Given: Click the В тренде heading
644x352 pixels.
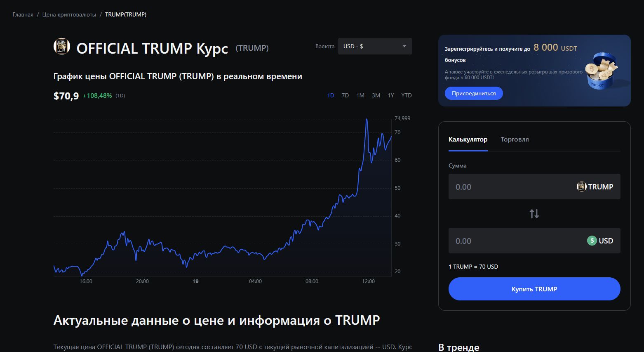Looking at the screenshot, I should click(x=459, y=347).
